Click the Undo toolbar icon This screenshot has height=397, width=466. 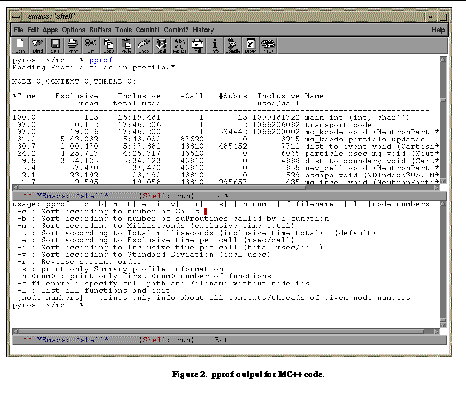144,45
